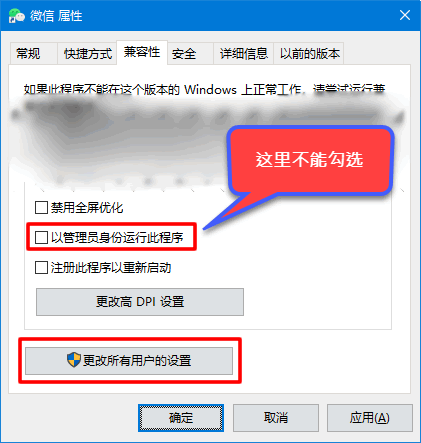This screenshot has height=443, width=421.
Task: Show the 以前的版本 tab
Action: point(309,53)
